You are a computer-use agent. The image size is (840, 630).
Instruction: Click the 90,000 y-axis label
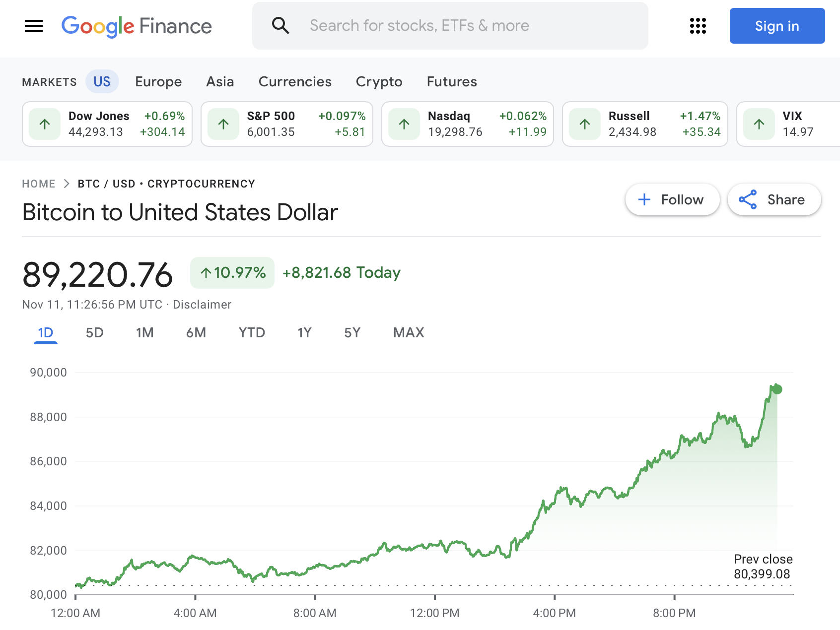coord(48,373)
